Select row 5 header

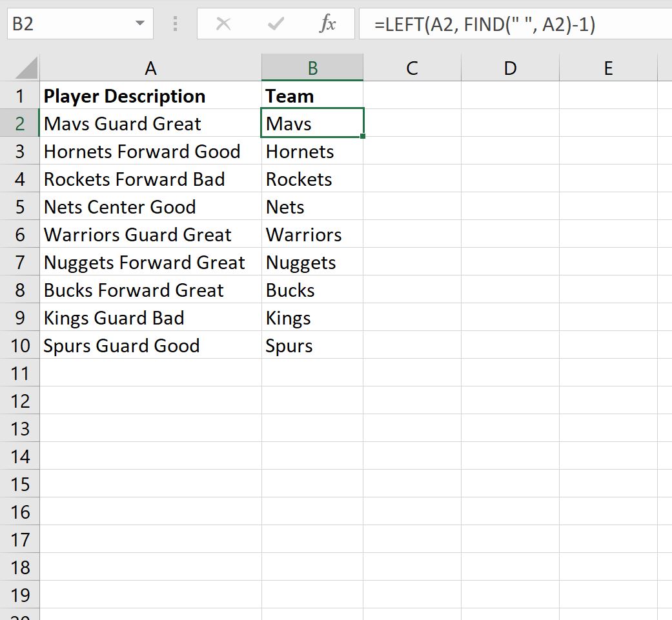tap(20, 206)
